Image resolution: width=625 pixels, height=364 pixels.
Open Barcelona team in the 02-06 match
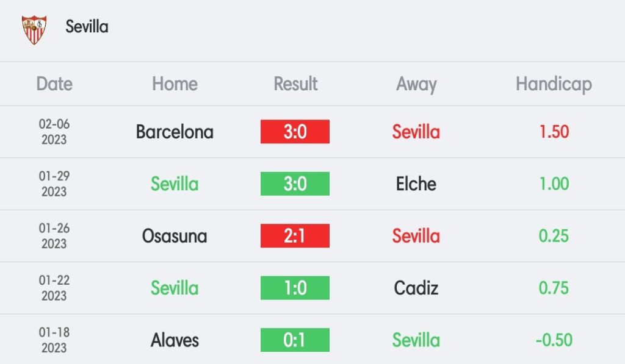pyautogui.click(x=175, y=132)
